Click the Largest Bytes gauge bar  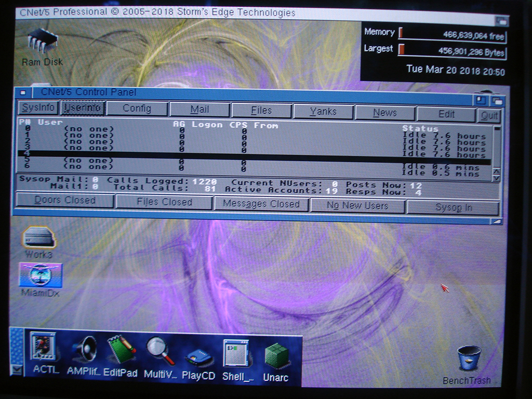point(453,51)
